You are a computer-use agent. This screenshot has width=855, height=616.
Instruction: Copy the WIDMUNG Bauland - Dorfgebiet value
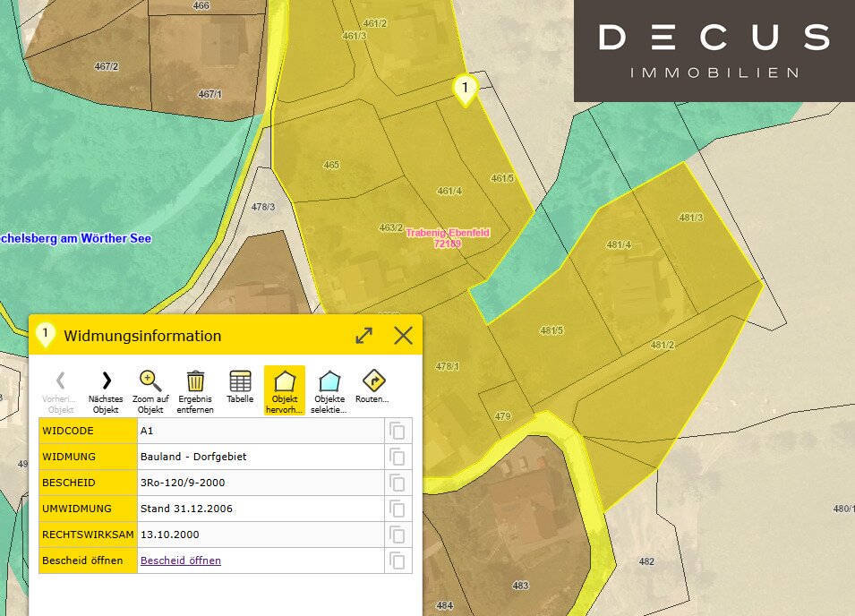398,457
